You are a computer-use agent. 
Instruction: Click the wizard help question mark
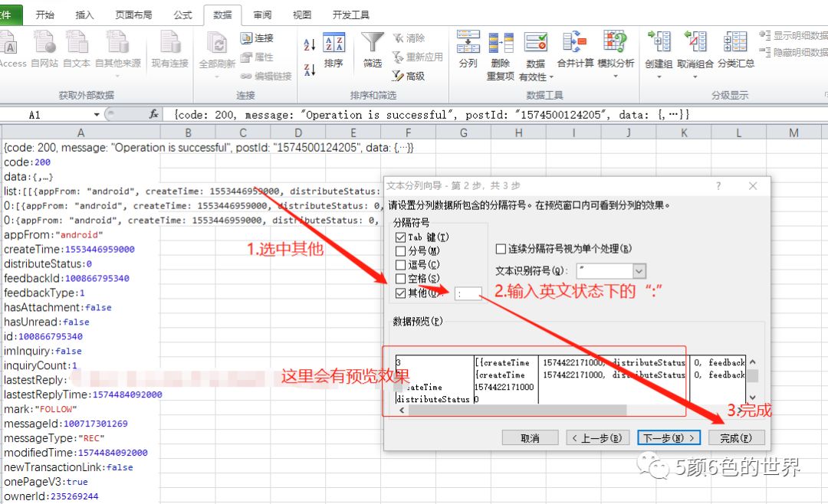click(x=718, y=186)
